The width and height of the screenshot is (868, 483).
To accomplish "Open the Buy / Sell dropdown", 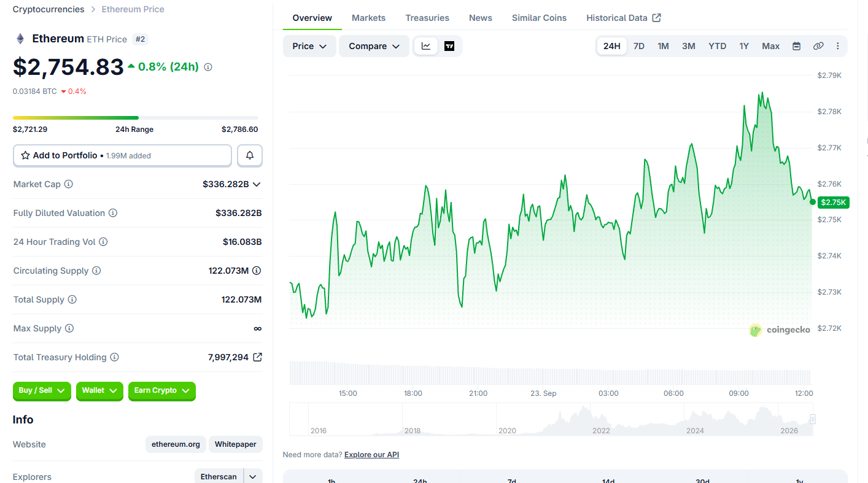I will coord(42,391).
